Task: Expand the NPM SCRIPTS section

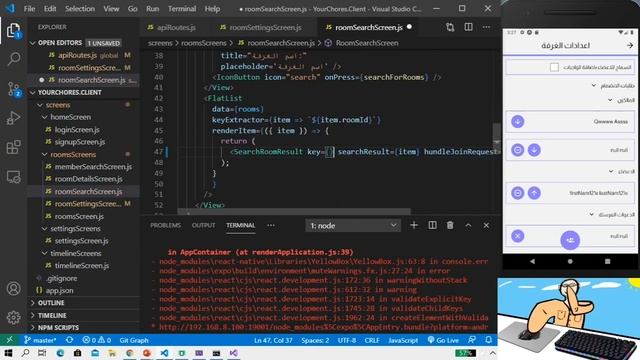Action: (x=84, y=328)
